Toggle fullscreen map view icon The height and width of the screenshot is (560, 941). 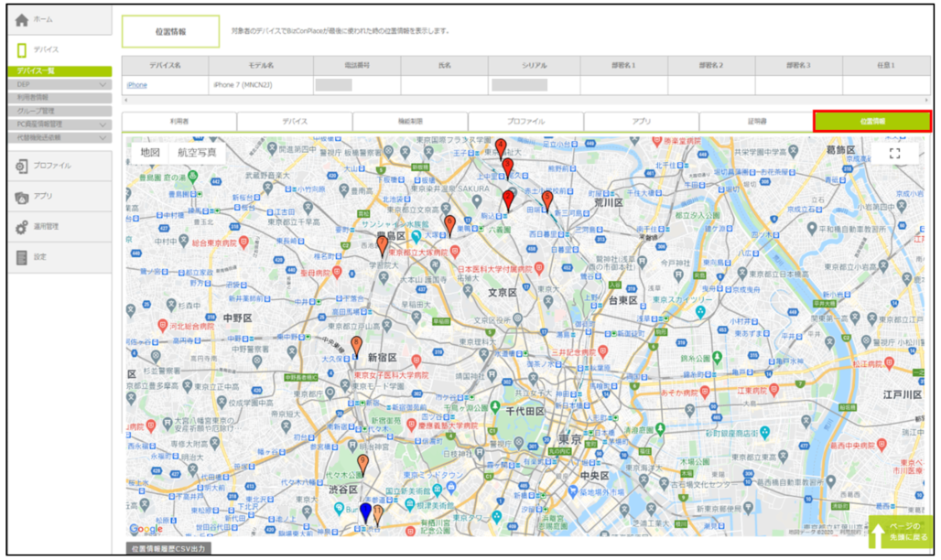[x=894, y=154]
